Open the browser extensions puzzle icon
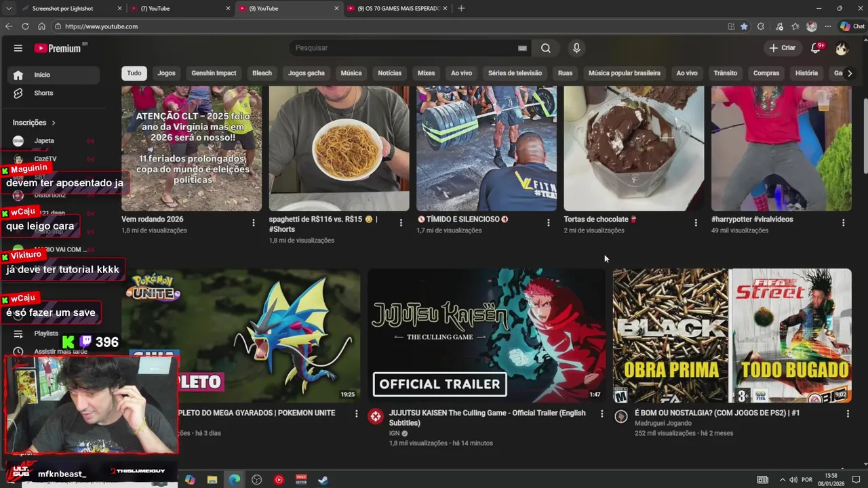868x488 pixels. click(x=760, y=26)
